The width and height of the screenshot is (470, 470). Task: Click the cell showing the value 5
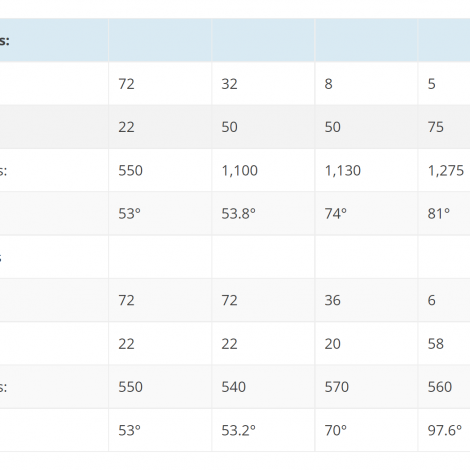point(444,83)
